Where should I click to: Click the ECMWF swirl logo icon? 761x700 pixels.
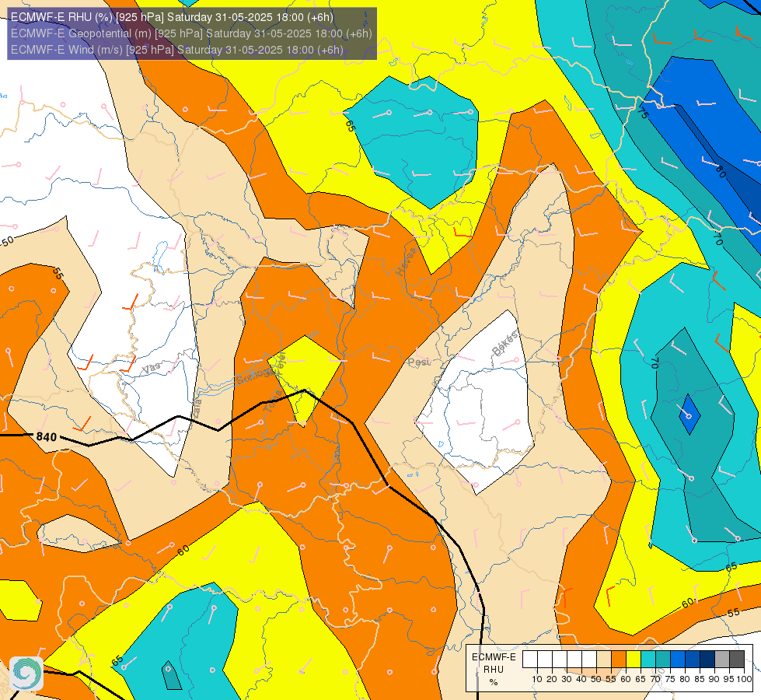click(x=26, y=674)
